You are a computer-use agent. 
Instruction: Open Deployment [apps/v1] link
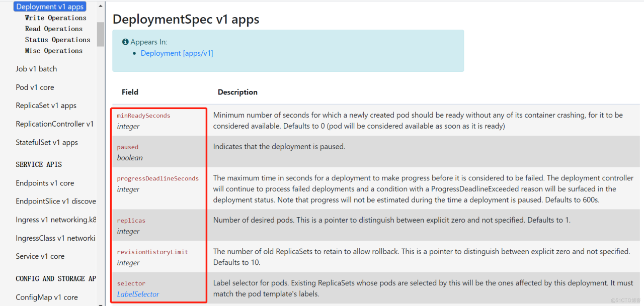pyautogui.click(x=177, y=53)
